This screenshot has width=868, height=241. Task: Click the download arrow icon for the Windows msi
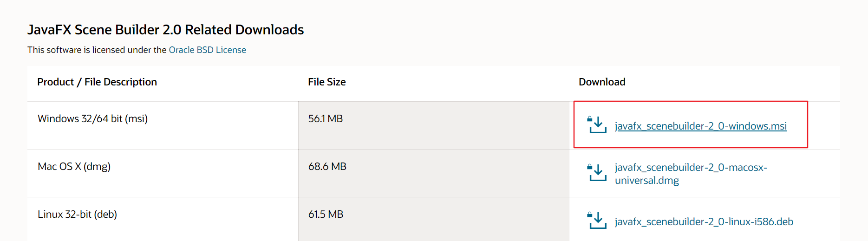click(x=597, y=125)
